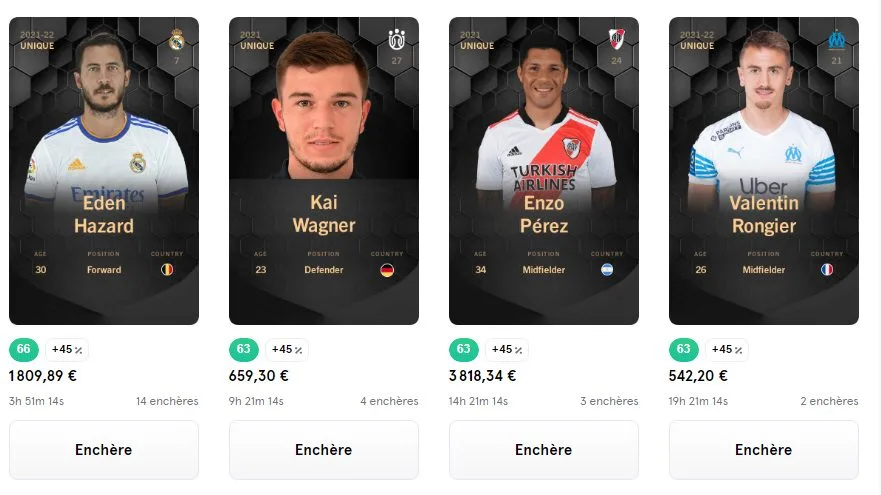This screenshot has width=881, height=495.
Task: Click Enchère button for Enzo Pérez
Action: click(544, 449)
